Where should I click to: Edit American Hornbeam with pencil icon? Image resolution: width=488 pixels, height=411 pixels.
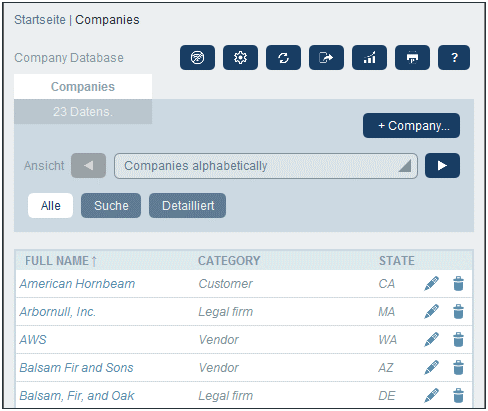[x=431, y=284]
